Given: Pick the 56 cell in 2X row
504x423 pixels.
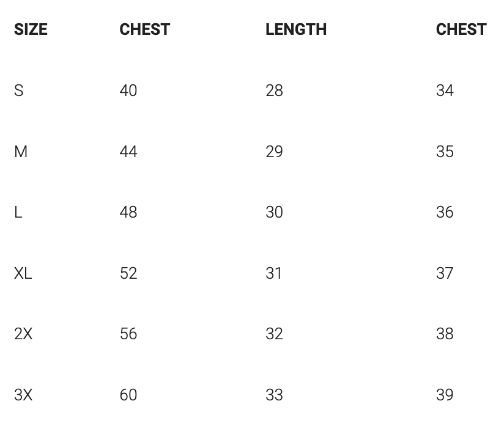Looking at the screenshot, I should click(128, 334).
